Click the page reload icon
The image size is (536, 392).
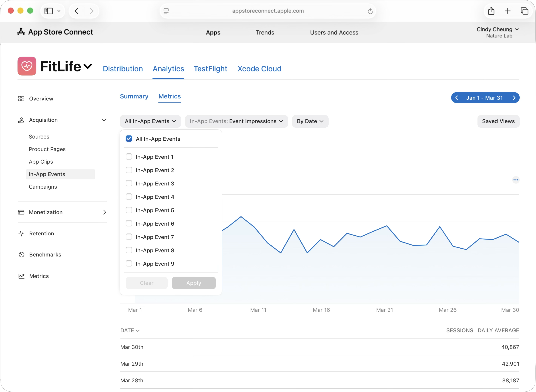coord(370,11)
